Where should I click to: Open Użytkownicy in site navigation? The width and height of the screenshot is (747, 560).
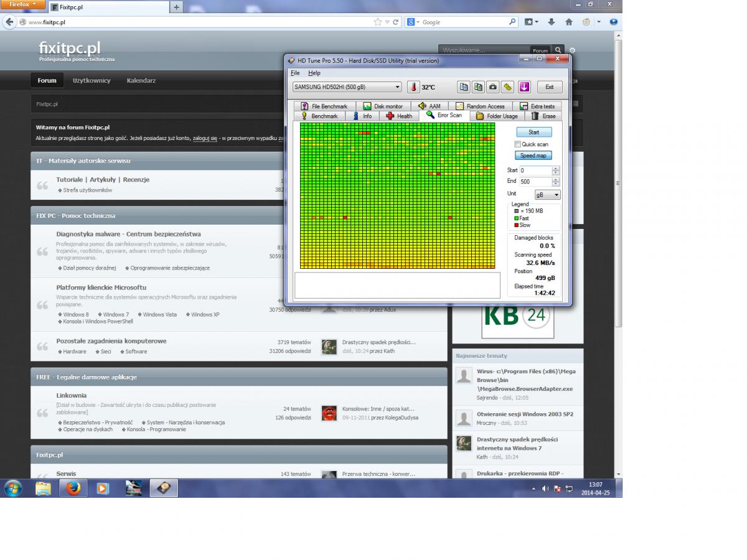tap(92, 80)
